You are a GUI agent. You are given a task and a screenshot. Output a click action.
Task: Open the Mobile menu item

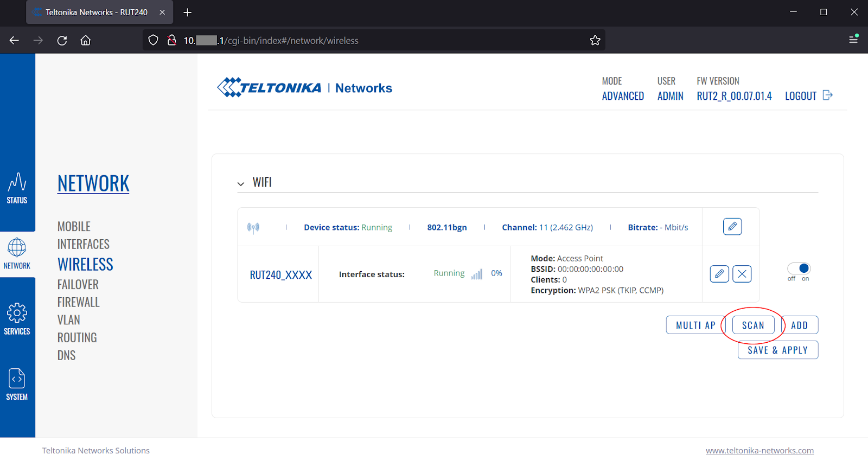pos(74,226)
